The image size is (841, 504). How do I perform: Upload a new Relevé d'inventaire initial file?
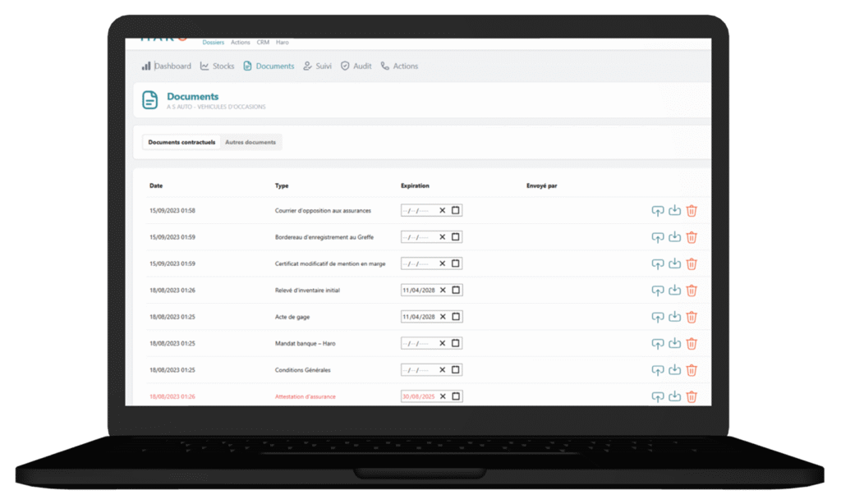pos(657,291)
